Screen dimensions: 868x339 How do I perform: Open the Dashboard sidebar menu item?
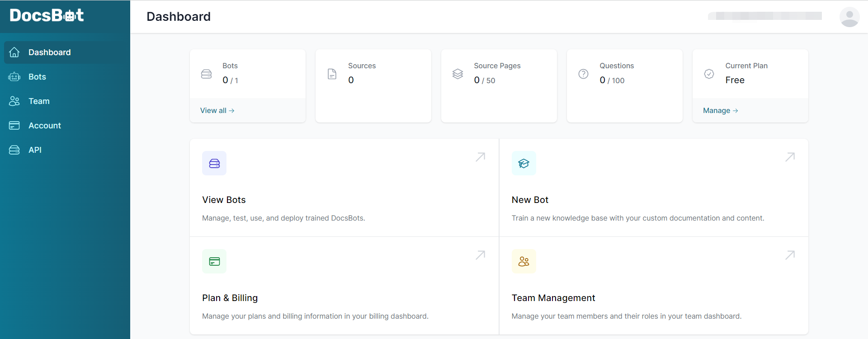(x=65, y=52)
